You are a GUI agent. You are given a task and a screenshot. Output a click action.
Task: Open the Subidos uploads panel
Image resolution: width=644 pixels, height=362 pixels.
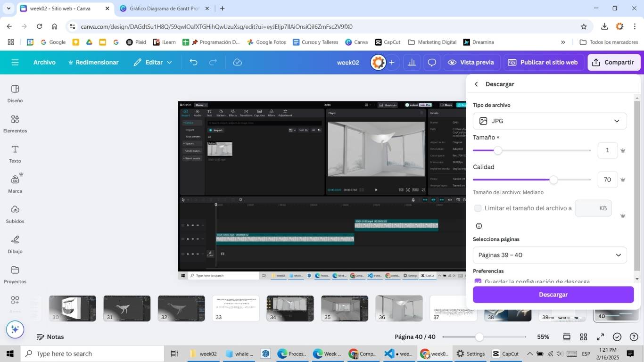pyautogui.click(x=15, y=214)
